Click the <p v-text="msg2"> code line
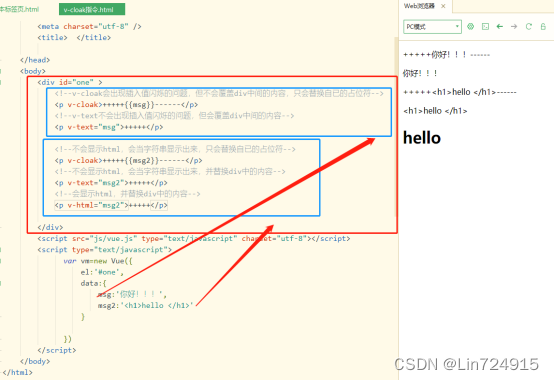554x380 pixels. coord(111,183)
